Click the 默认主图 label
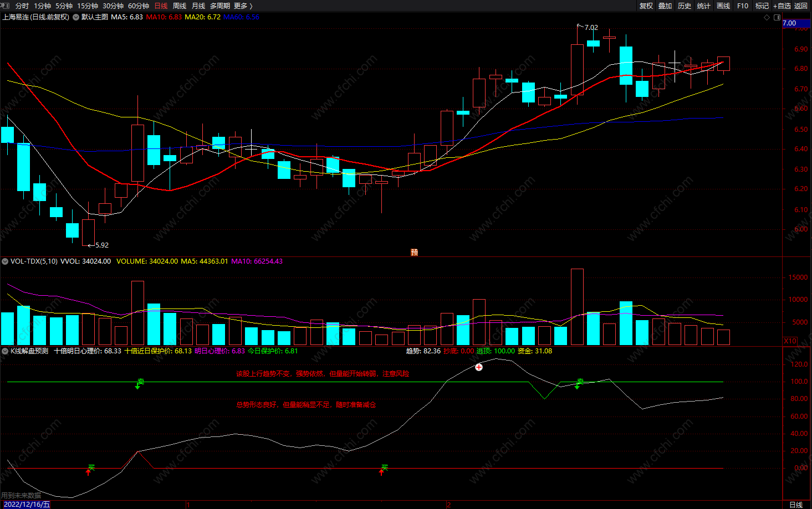The image size is (812, 509). pyautogui.click(x=95, y=17)
